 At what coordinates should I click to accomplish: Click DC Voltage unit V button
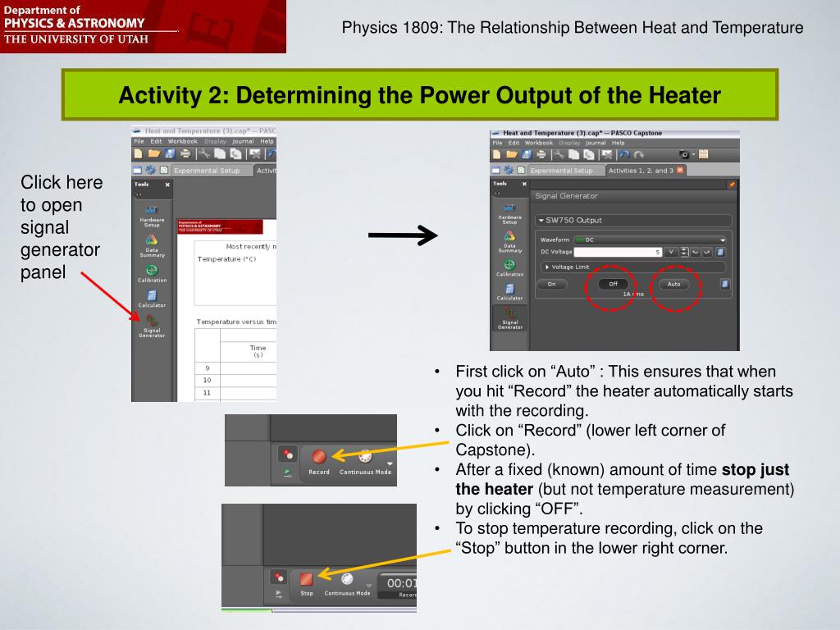[671, 252]
